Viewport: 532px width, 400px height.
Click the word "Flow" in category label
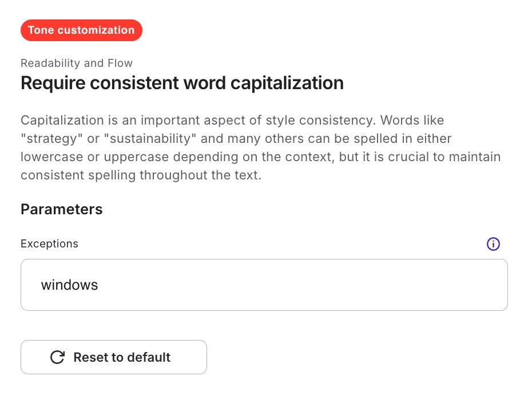[120, 63]
